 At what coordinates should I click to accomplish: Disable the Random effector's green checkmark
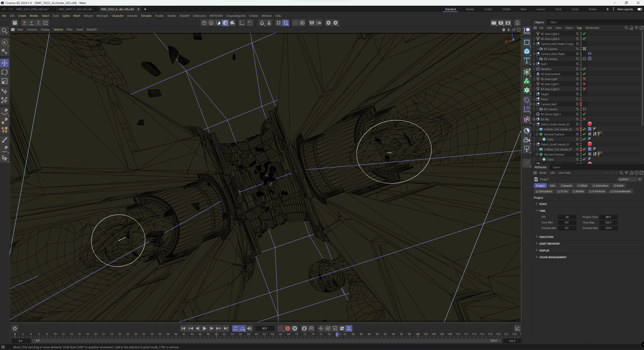pos(584,69)
